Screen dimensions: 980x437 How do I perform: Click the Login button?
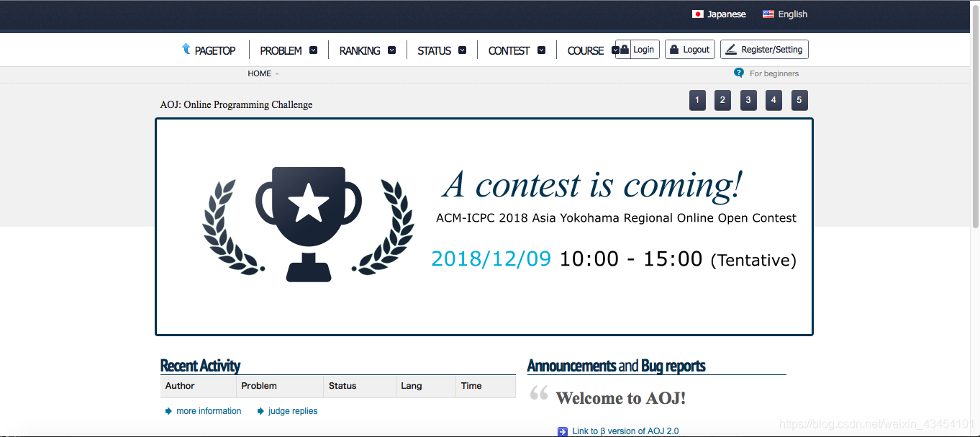tap(638, 50)
